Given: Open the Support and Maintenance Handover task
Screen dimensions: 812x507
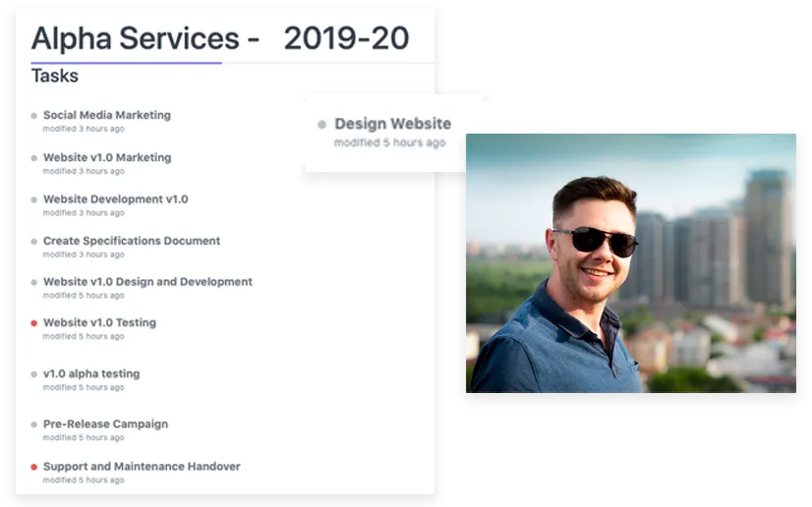Looking at the screenshot, I should 142,467.
